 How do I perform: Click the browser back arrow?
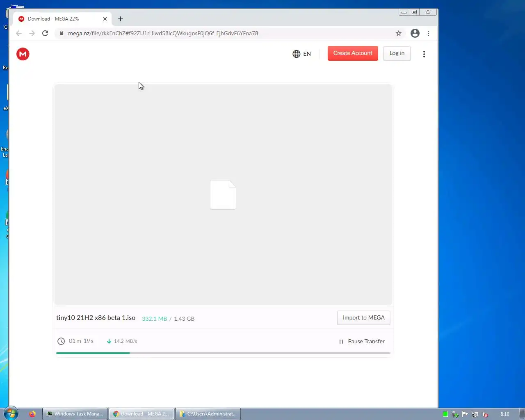tap(19, 33)
